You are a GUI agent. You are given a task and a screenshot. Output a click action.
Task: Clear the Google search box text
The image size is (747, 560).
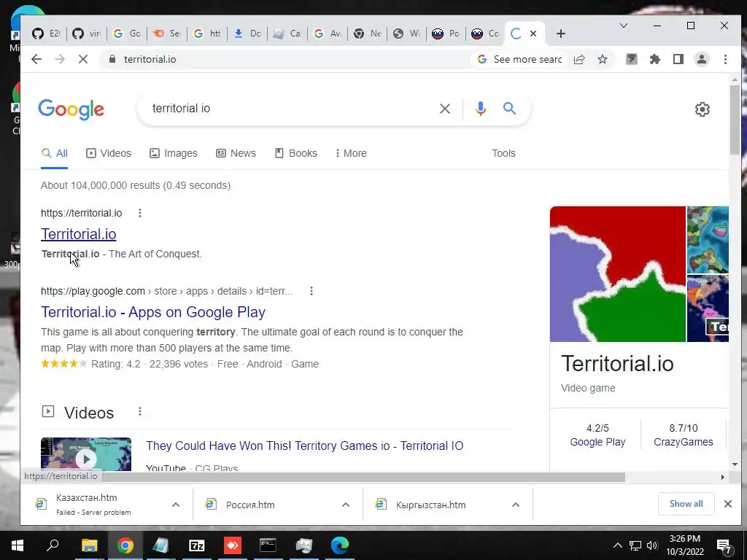(x=445, y=109)
